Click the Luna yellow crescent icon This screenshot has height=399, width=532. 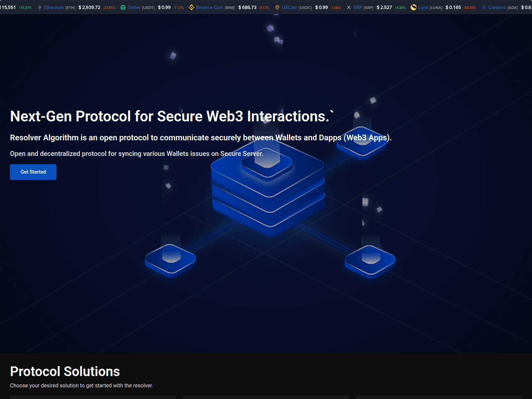(x=414, y=7)
